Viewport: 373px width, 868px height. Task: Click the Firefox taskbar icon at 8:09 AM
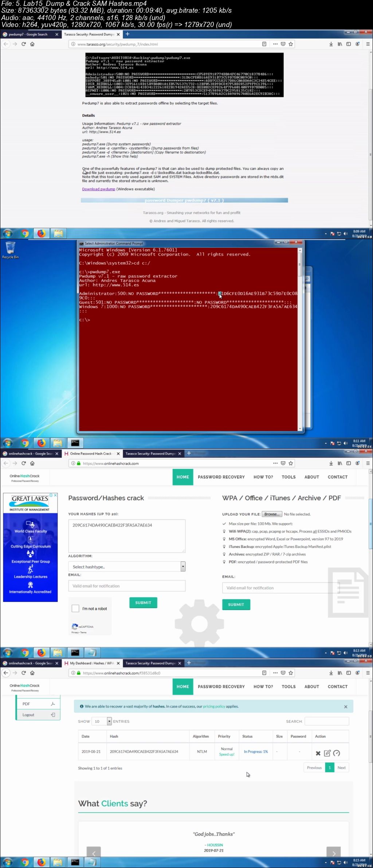point(42,233)
